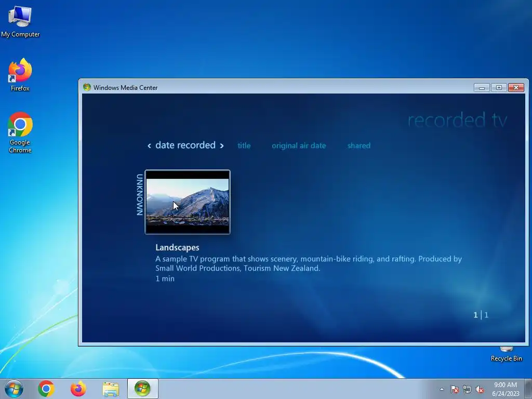This screenshot has height=399, width=532.
Task: Open the Action Center flag icon
Action: click(x=454, y=390)
